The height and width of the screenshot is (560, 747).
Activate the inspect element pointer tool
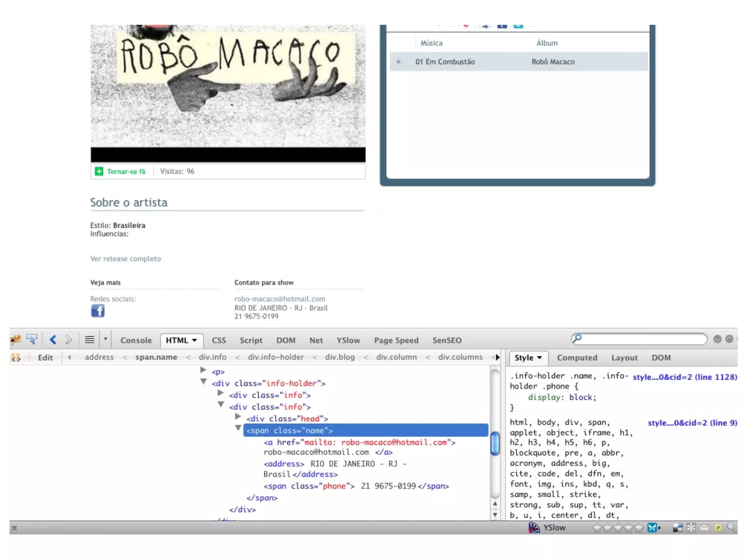coord(32,340)
